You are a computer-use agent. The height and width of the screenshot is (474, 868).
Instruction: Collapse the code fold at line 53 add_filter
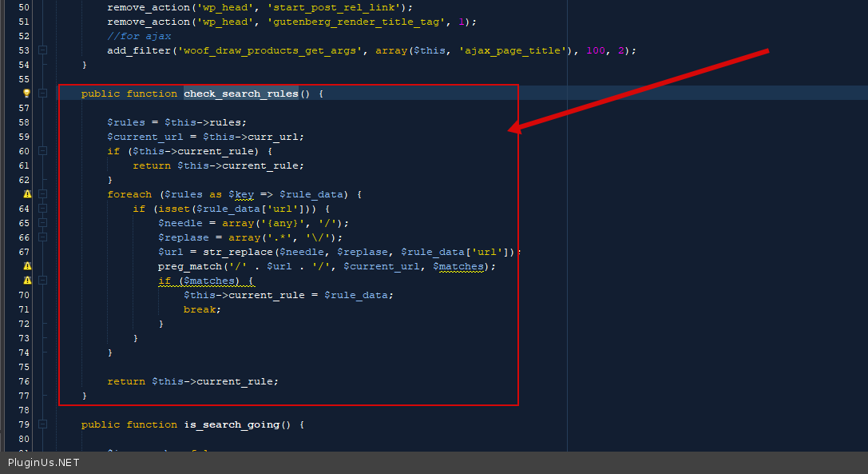click(42, 50)
